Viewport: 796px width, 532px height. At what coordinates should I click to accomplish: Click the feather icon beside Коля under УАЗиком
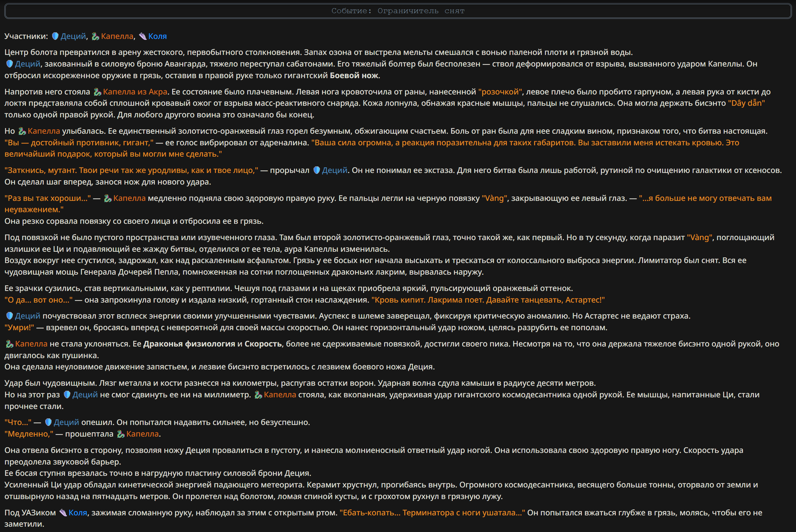coord(63,513)
